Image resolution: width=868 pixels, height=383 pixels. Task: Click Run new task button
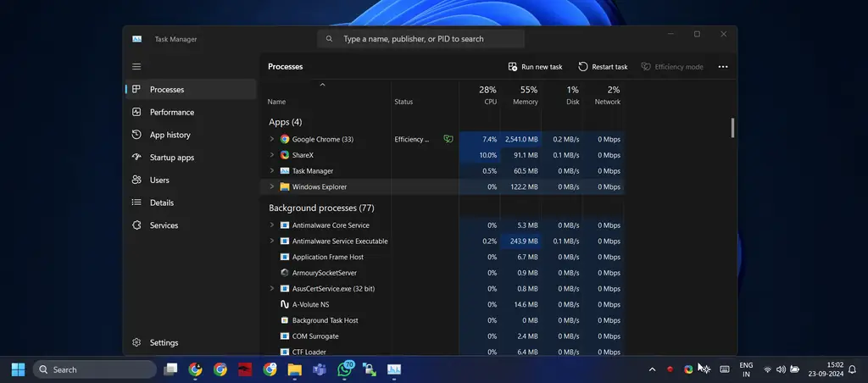(536, 67)
